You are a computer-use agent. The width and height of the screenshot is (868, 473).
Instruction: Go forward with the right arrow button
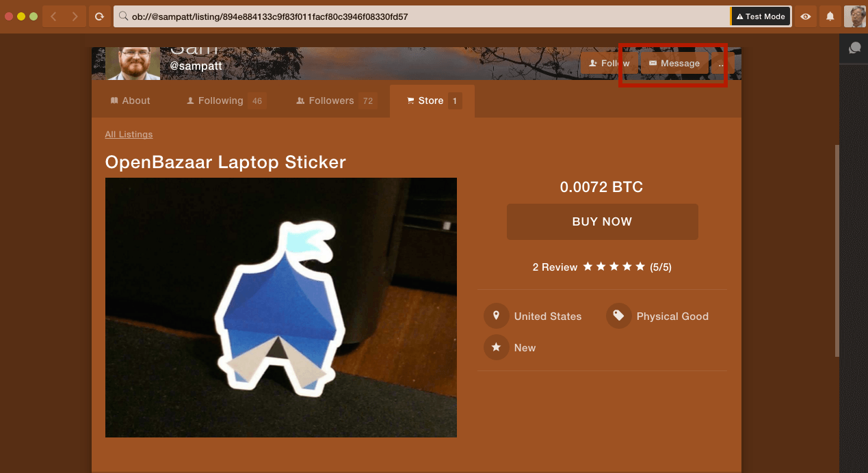(x=76, y=16)
